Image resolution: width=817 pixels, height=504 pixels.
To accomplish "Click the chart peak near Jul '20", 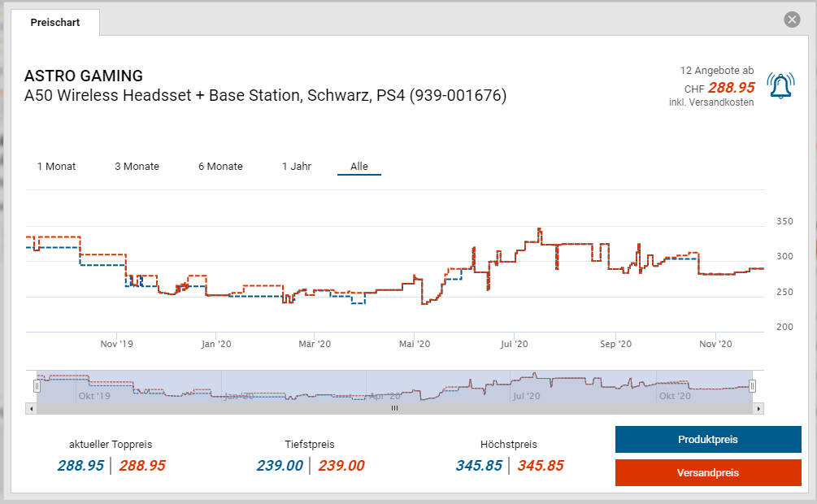I will (x=539, y=230).
